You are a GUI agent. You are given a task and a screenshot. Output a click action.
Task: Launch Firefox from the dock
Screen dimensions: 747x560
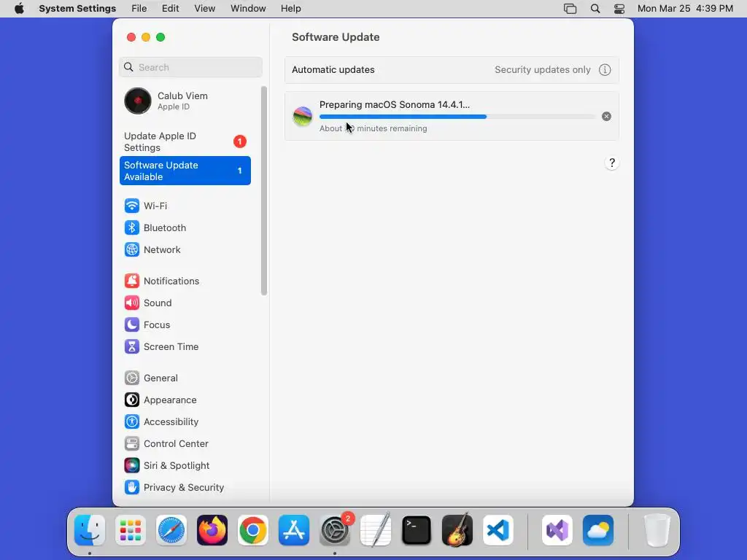click(x=212, y=530)
